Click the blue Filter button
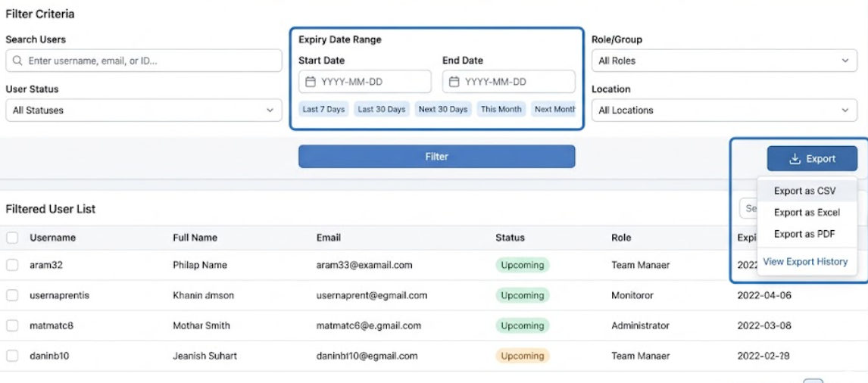 coord(437,157)
